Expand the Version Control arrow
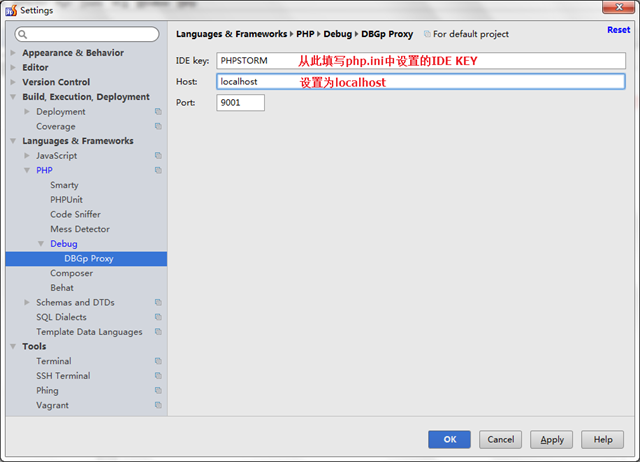 (13, 82)
